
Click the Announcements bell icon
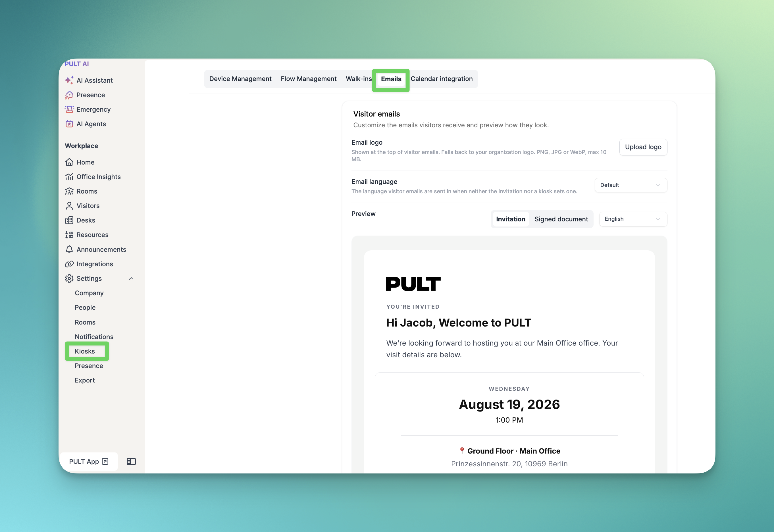click(x=69, y=249)
